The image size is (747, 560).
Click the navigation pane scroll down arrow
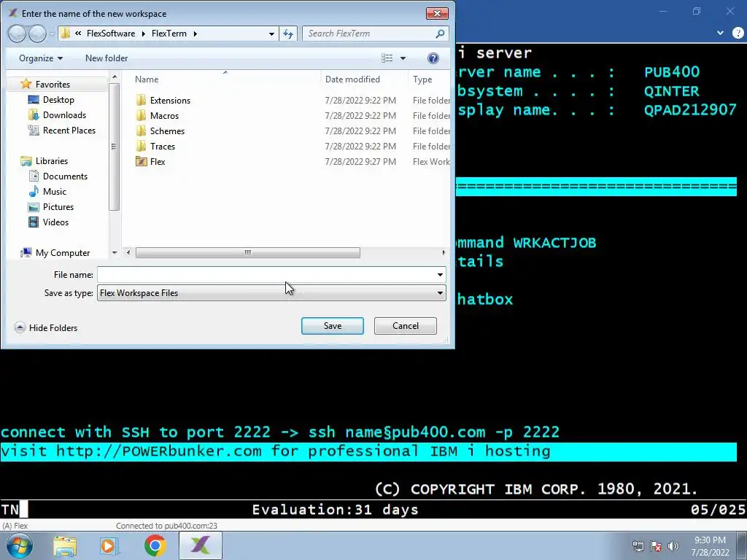click(x=115, y=253)
